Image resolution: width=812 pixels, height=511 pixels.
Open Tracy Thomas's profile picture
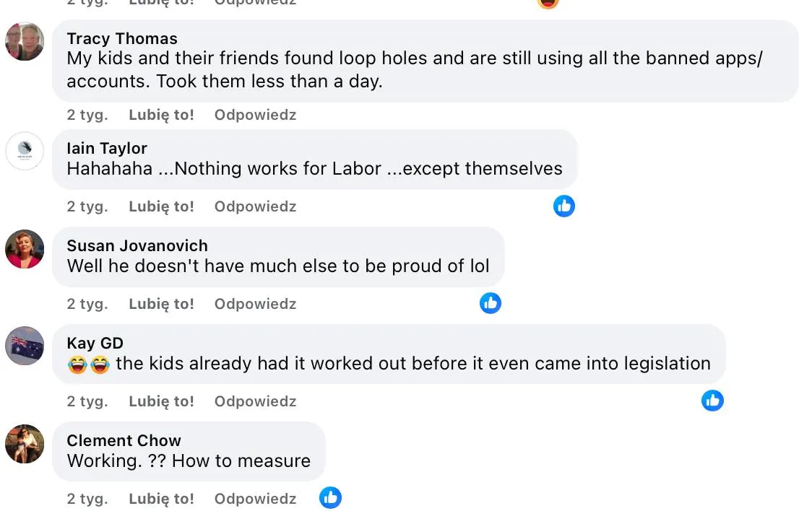(25, 41)
